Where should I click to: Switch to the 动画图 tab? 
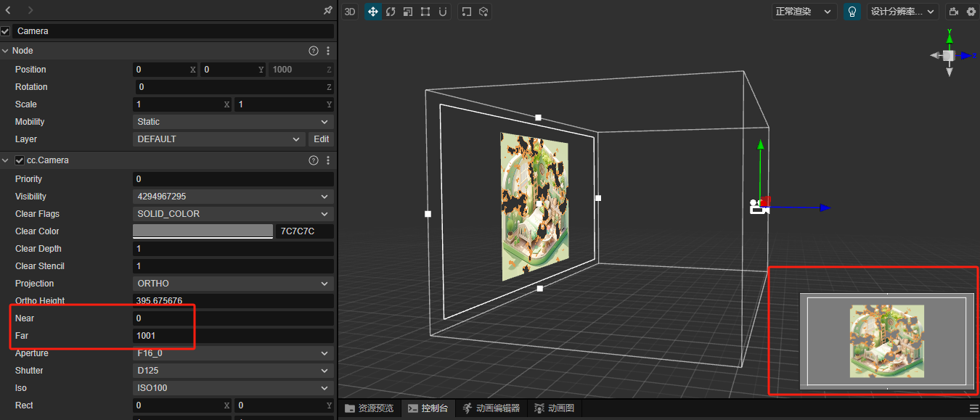click(555, 408)
